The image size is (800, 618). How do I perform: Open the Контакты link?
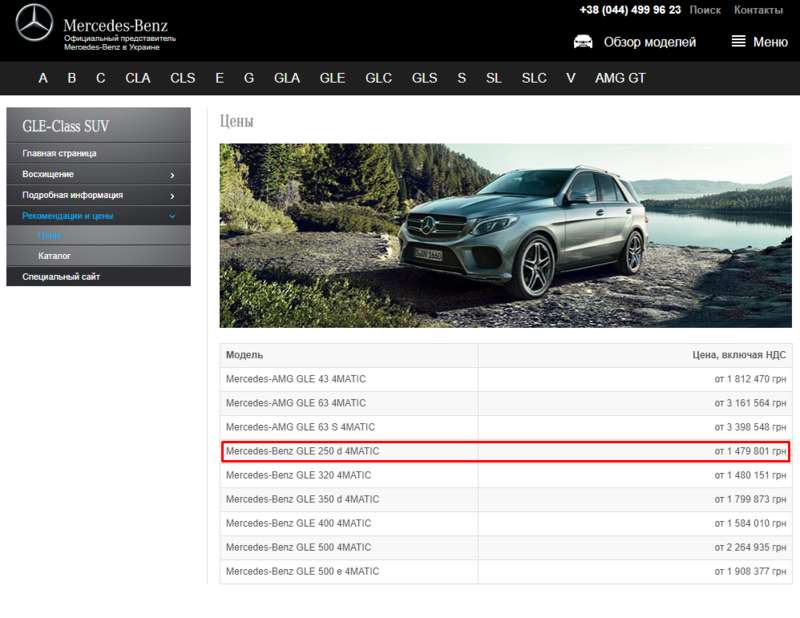coord(758,10)
